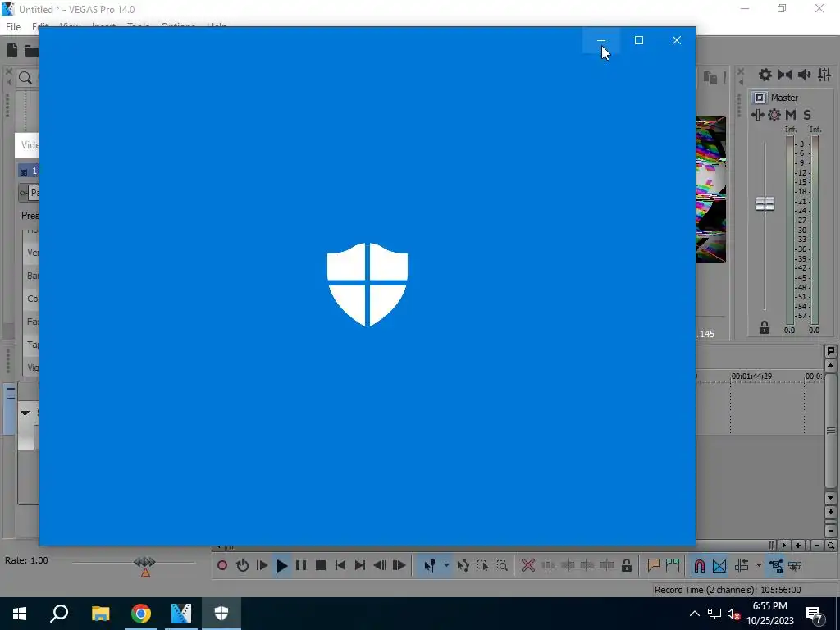840x630 pixels.
Task: Toggle Enable Snapping magnet
Action: (x=699, y=565)
